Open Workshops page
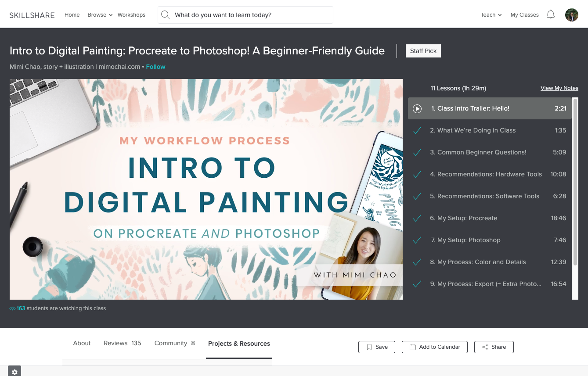 click(131, 15)
